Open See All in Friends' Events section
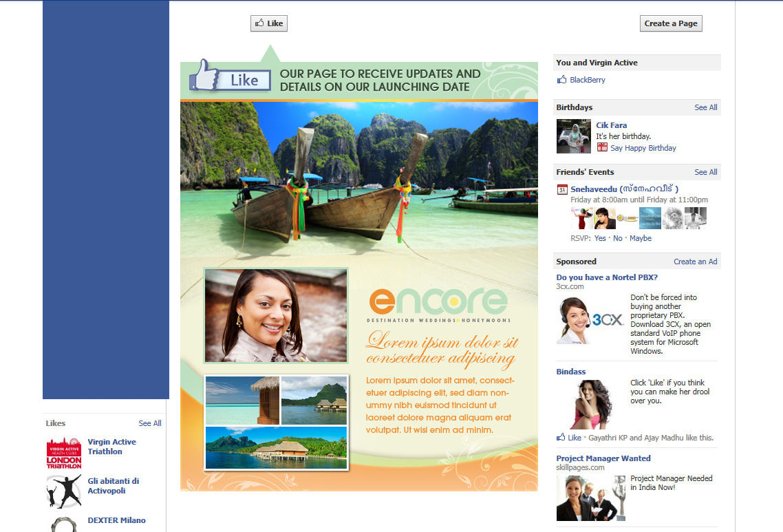 [x=705, y=172]
